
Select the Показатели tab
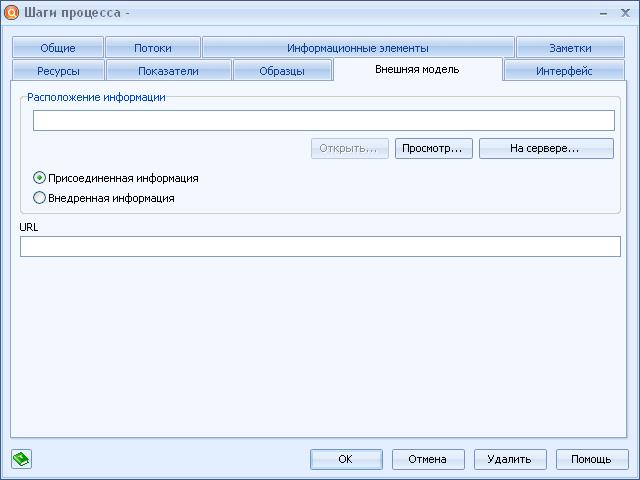[168, 70]
